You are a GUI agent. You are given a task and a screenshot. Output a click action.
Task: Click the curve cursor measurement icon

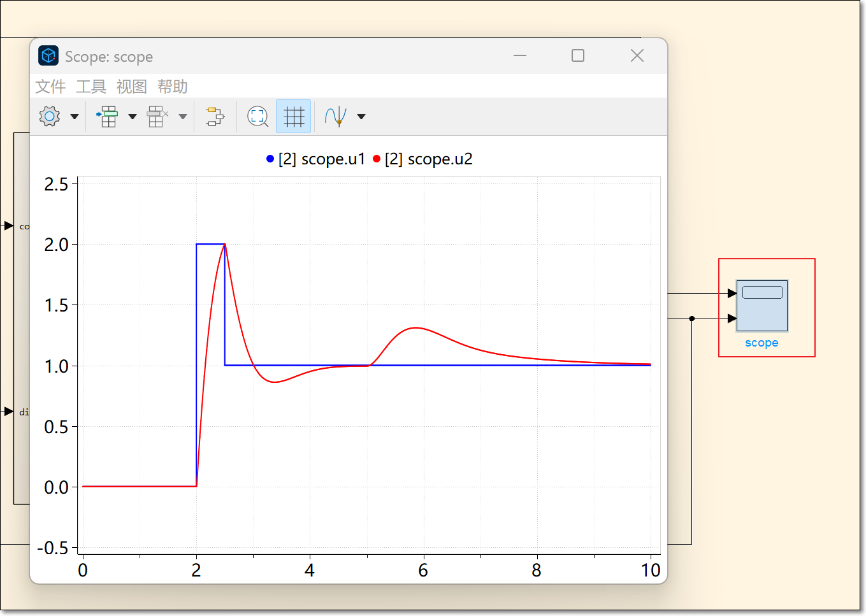[x=336, y=117]
